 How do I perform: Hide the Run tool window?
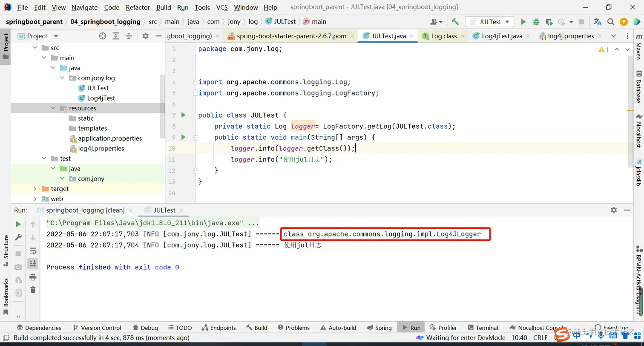(627, 210)
